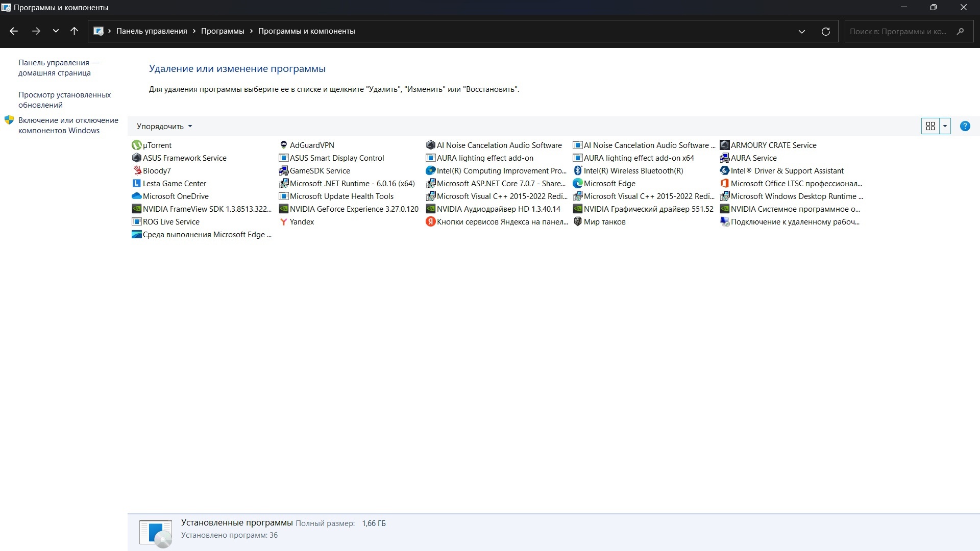980x551 pixels.
Task: Click the search magnifier icon
Action: 960,32
